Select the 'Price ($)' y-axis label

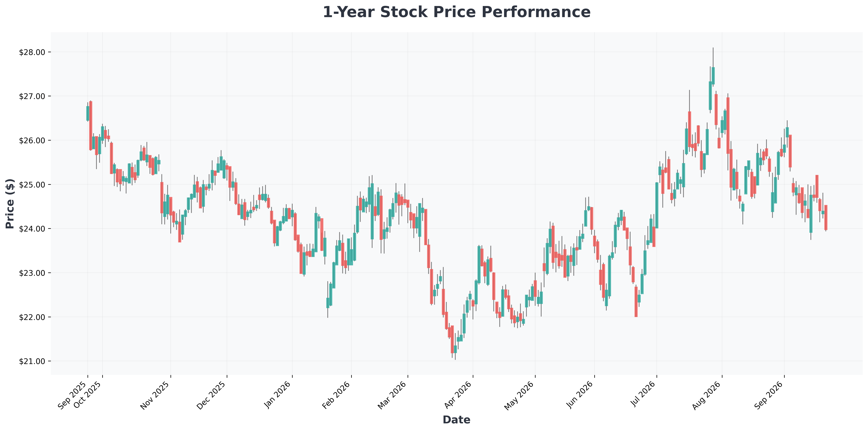[10, 203]
